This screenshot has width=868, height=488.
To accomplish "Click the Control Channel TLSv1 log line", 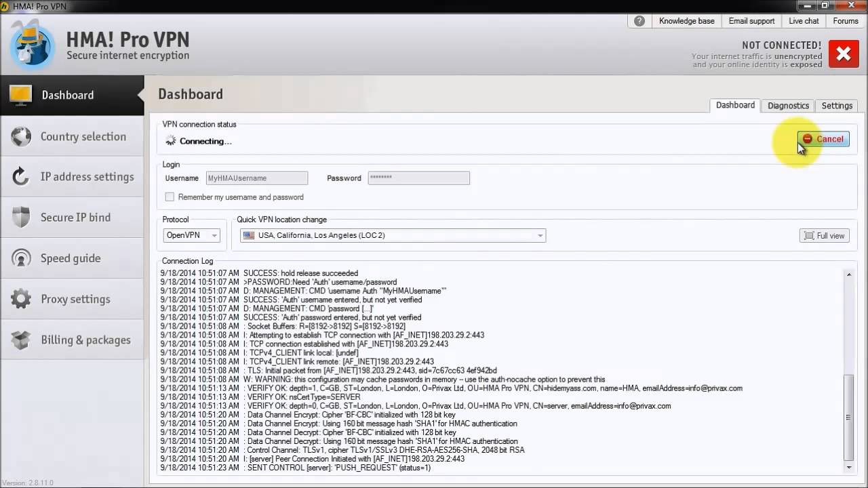I will 342,450.
